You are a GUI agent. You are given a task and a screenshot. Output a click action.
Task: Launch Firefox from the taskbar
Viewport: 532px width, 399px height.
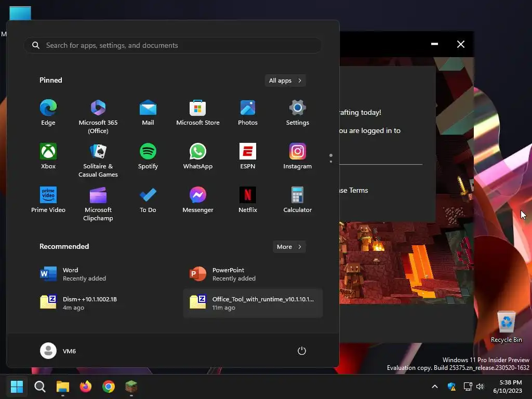coord(86,387)
